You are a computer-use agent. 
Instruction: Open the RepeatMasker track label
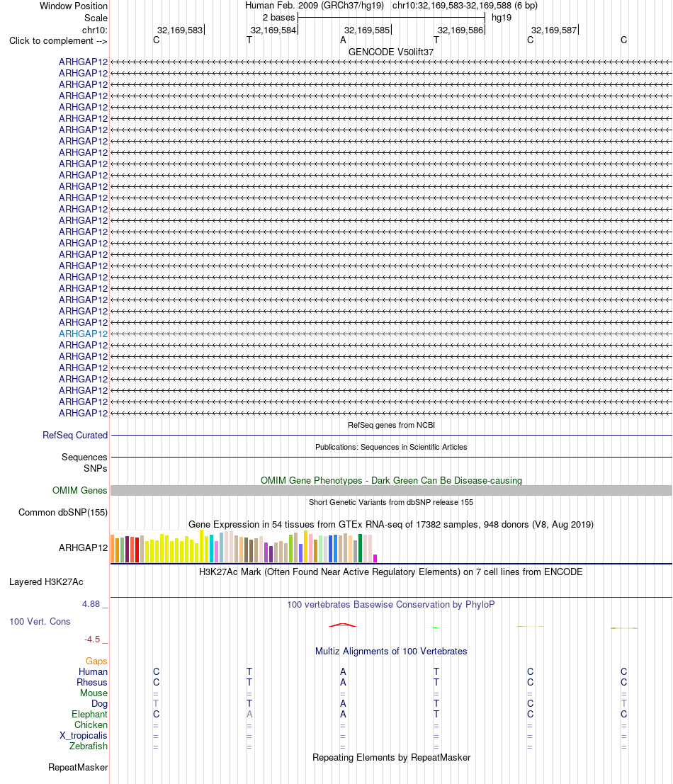click(x=78, y=768)
